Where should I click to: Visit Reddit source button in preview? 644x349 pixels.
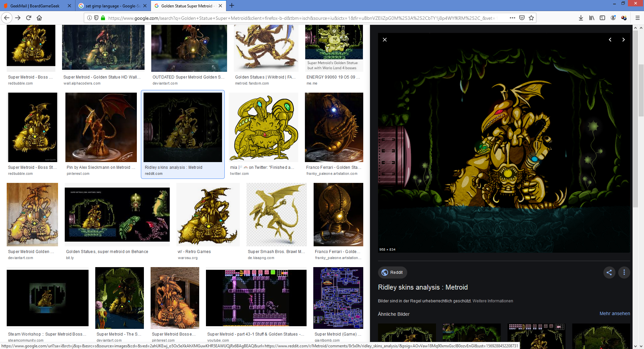click(x=392, y=272)
